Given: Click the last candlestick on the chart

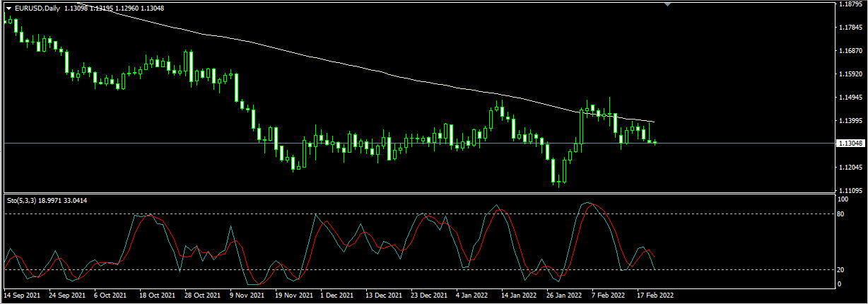Looking at the screenshot, I should pos(655,143).
